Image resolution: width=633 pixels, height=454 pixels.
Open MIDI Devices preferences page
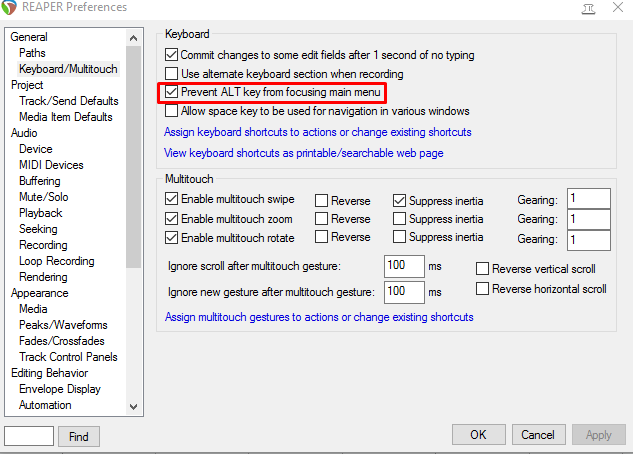pyautogui.click(x=51, y=165)
